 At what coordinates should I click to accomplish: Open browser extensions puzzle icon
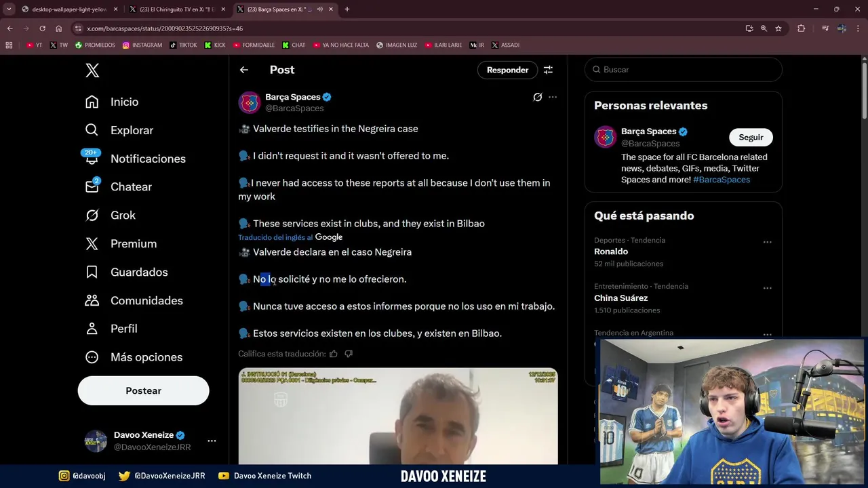(x=802, y=28)
